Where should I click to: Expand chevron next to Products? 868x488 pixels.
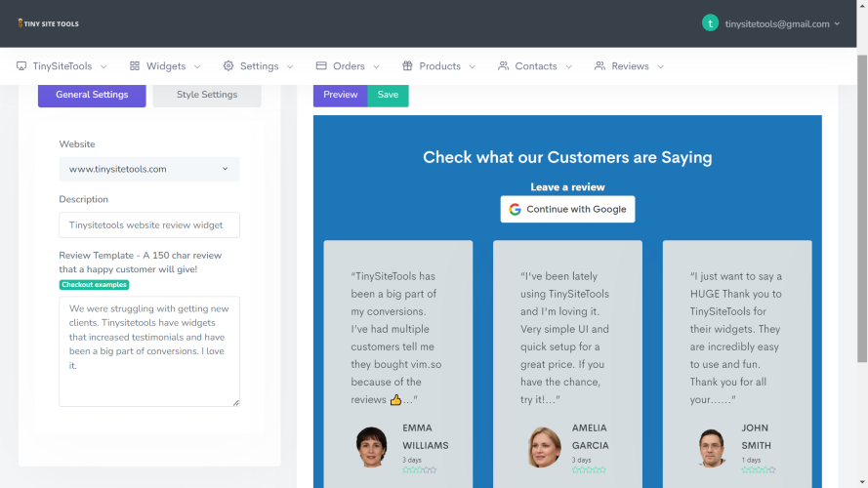(x=472, y=66)
